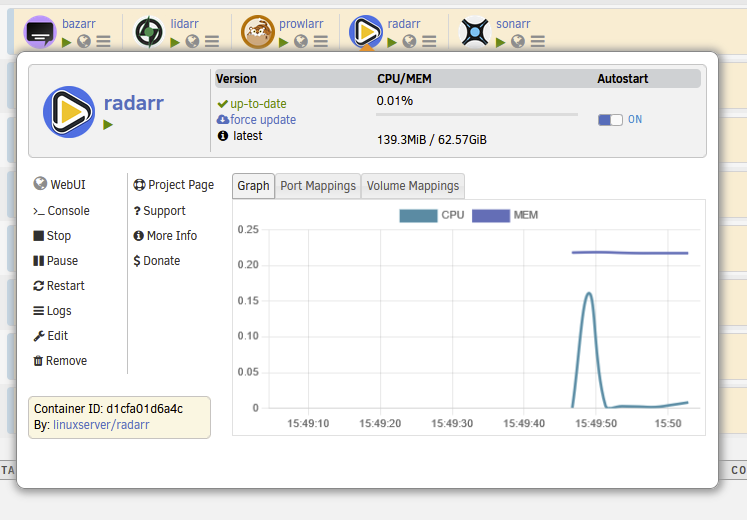Viewport: 747px width, 520px height.
Task: Click the sonarr container name
Action: click(513, 24)
